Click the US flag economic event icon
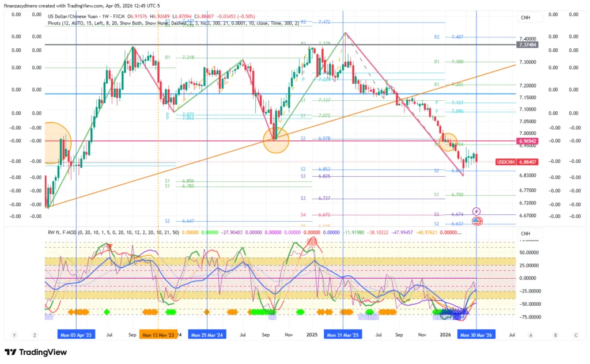This screenshot has width=590, height=364. click(x=477, y=221)
